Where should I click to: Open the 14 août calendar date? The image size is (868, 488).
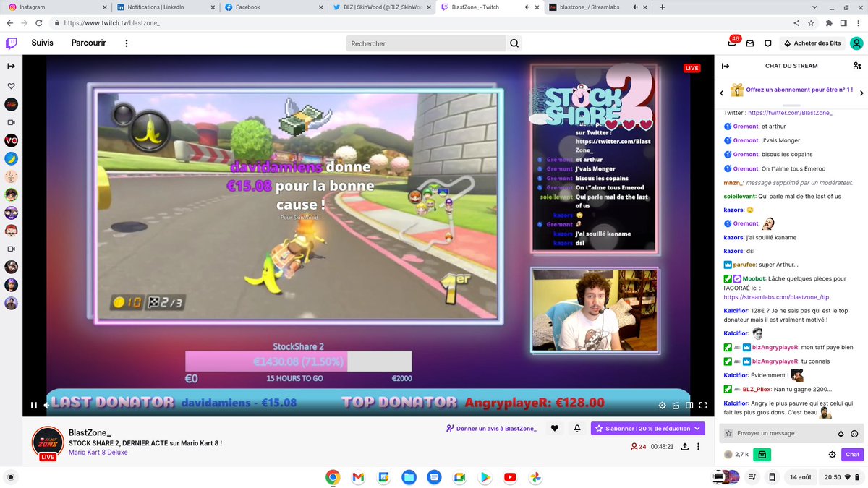point(800,477)
